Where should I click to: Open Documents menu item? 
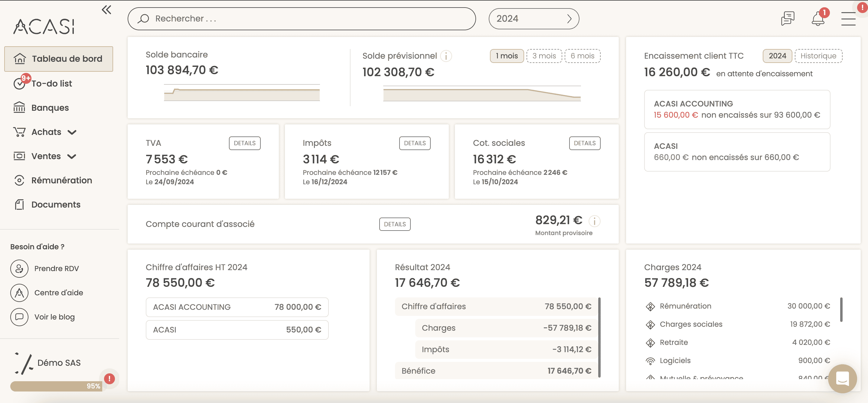56,205
